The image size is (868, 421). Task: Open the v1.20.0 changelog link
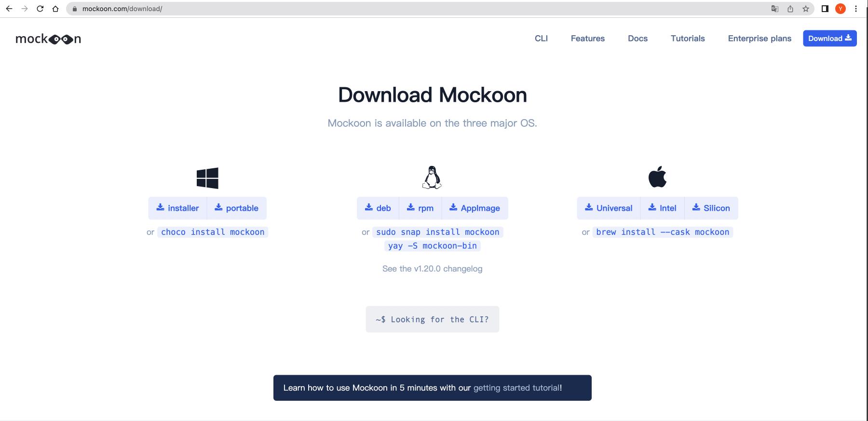click(x=433, y=269)
